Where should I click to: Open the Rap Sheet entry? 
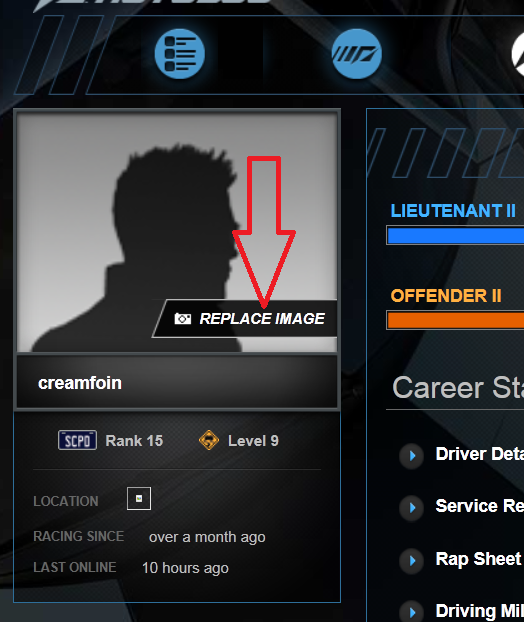(x=478, y=559)
